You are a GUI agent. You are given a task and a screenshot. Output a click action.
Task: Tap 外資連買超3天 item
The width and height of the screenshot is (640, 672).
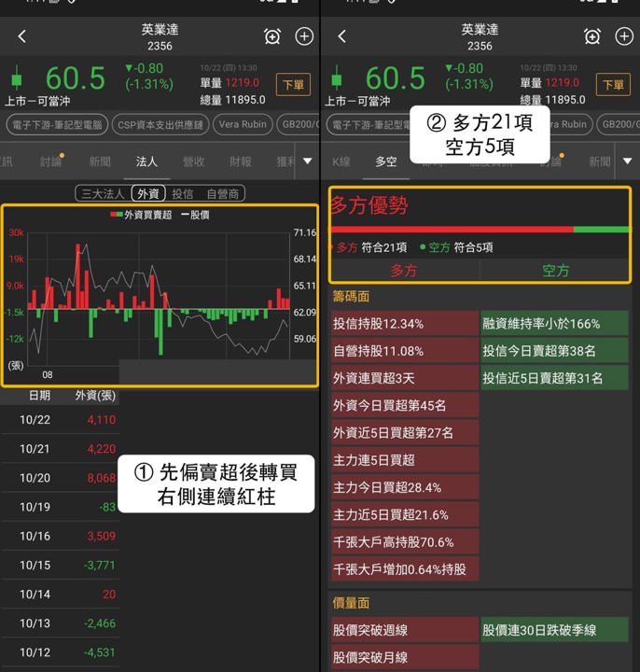coord(405,378)
